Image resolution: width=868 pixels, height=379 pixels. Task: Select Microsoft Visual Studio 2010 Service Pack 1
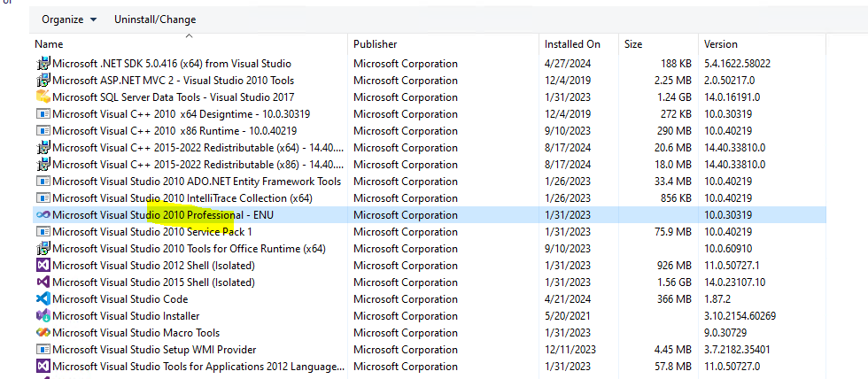pyautogui.click(x=152, y=232)
